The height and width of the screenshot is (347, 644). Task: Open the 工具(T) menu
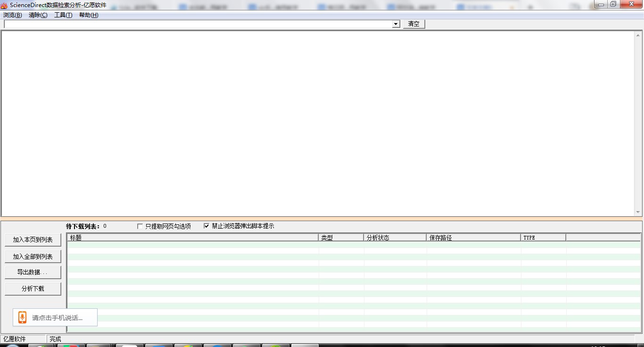(x=63, y=15)
